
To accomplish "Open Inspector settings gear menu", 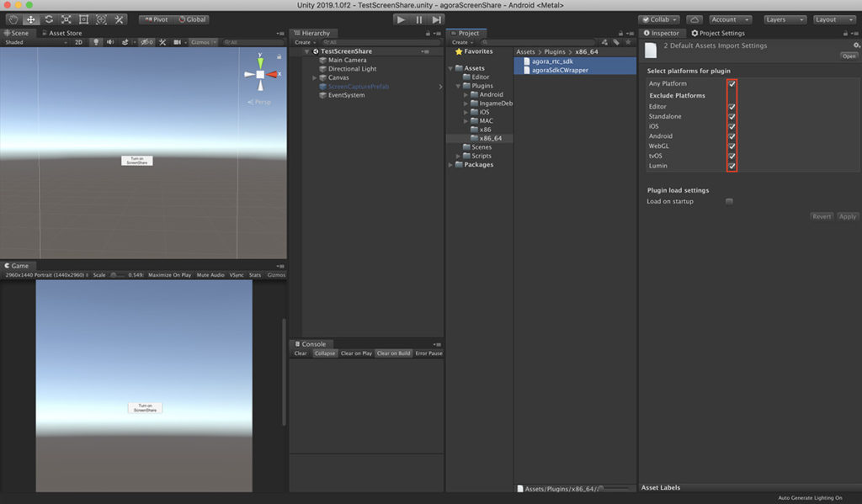I will 856,45.
